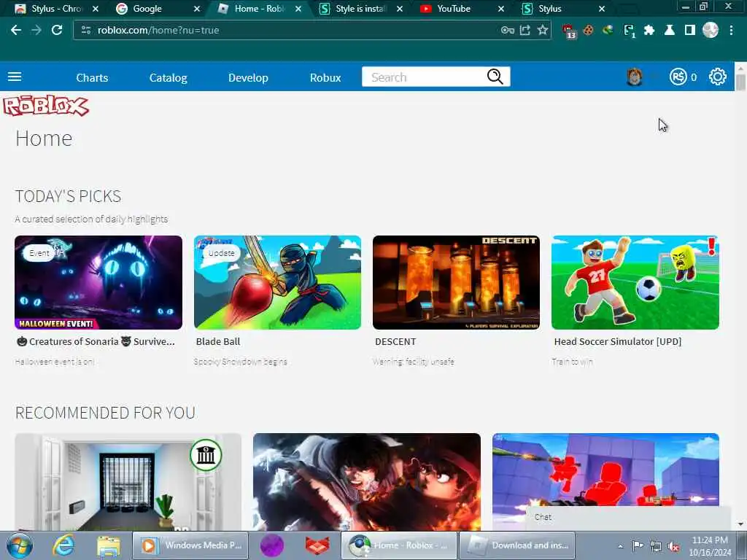Open recommended jail cell game thumbnail
This screenshot has height=560, width=747.
[x=128, y=481]
